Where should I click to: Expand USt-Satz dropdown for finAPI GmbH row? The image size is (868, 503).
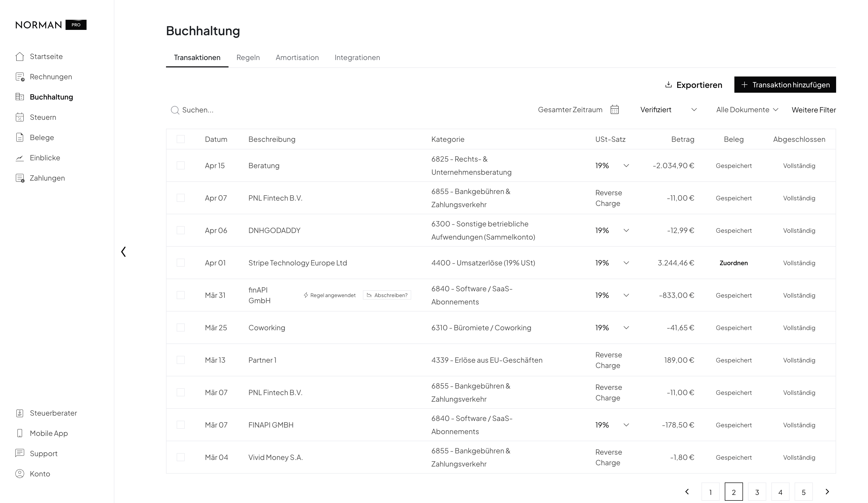click(x=626, y=296)
